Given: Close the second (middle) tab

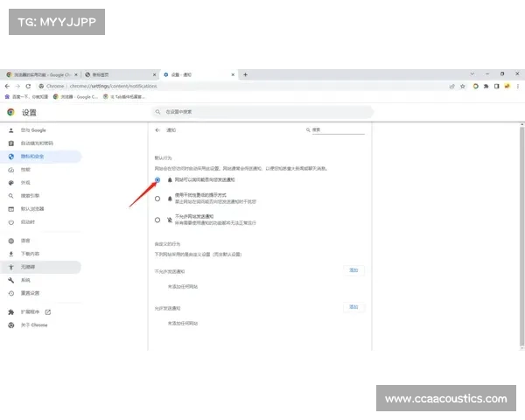Looking at the screenshot, I should pos(154,74).
